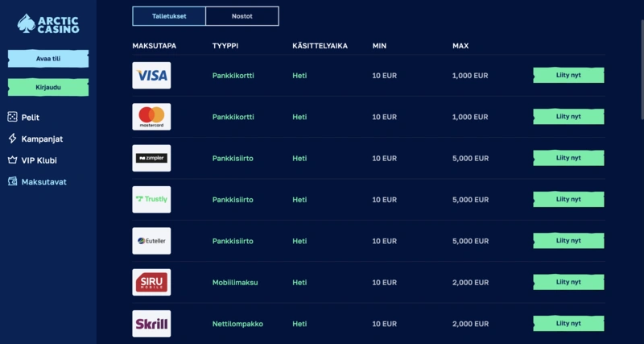644x344 pixels.
Task: Go to VIP Klubi page
Action: click(x=39, y=160)
